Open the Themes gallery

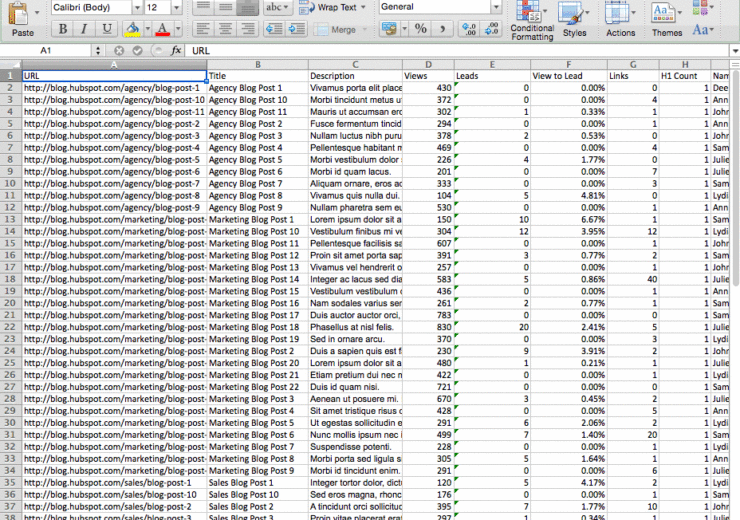(667, 20)
